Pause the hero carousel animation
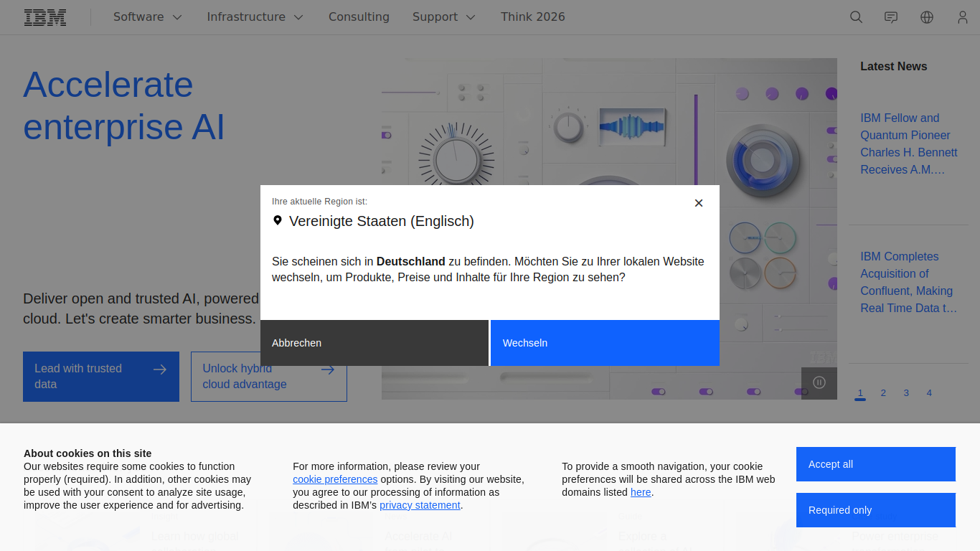 click(819, 382)
